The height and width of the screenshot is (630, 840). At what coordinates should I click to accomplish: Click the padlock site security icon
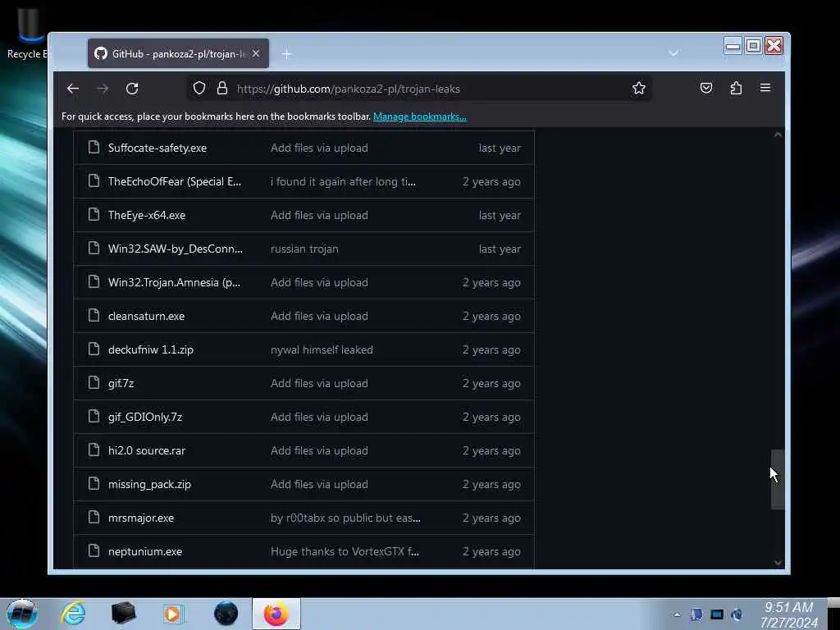coord(221,88)
